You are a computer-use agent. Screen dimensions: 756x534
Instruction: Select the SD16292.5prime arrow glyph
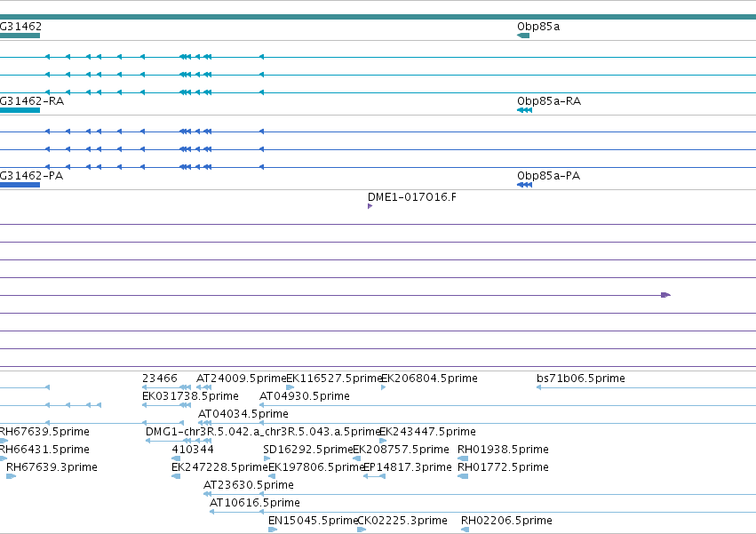pos(267,458)
